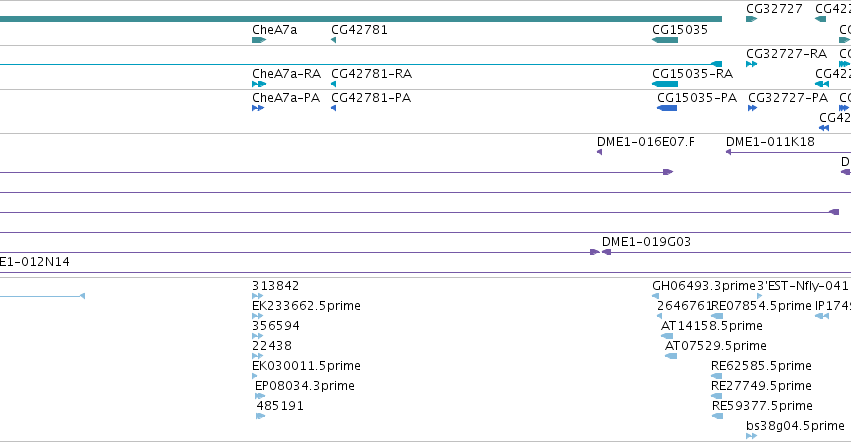Image resolution: width=851 pixels, height=442 pixels.
Task: Select the 3'EST-Nfly-041 label
Action: 803,286
